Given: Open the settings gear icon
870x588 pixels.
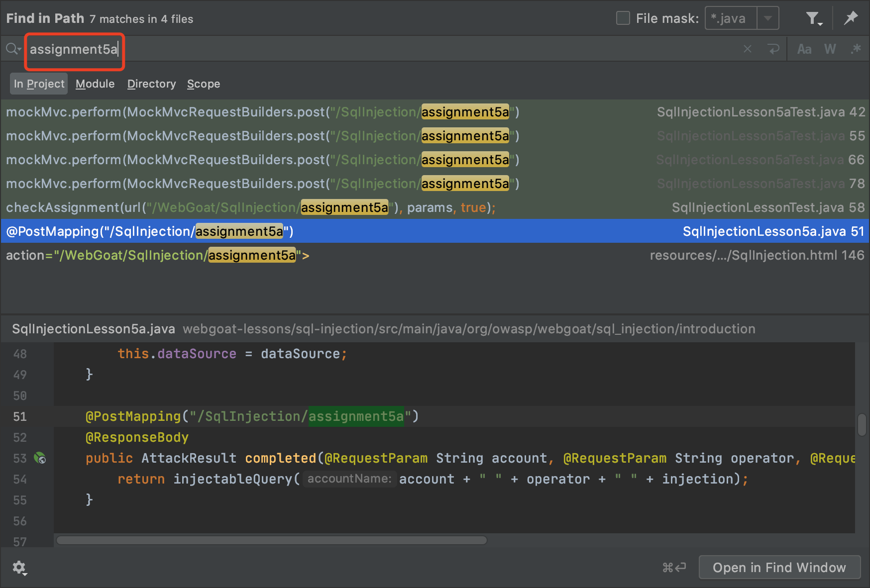Looking at the screenshot, I should tap(19, 568).
